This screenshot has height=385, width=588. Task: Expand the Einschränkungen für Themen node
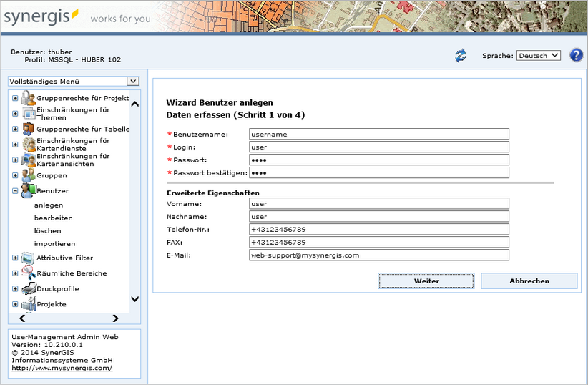[x=15, y=113]
